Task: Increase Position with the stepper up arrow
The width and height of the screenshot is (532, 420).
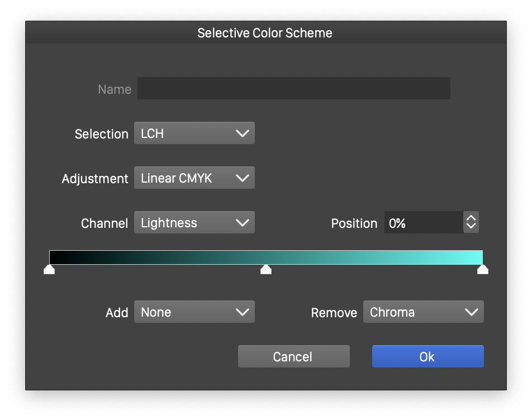Action: 471,218
